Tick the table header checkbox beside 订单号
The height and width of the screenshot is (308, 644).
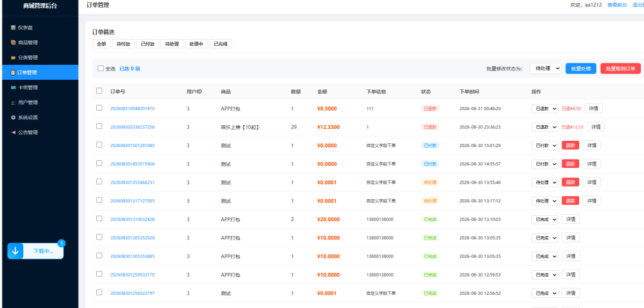click(99, 91)
